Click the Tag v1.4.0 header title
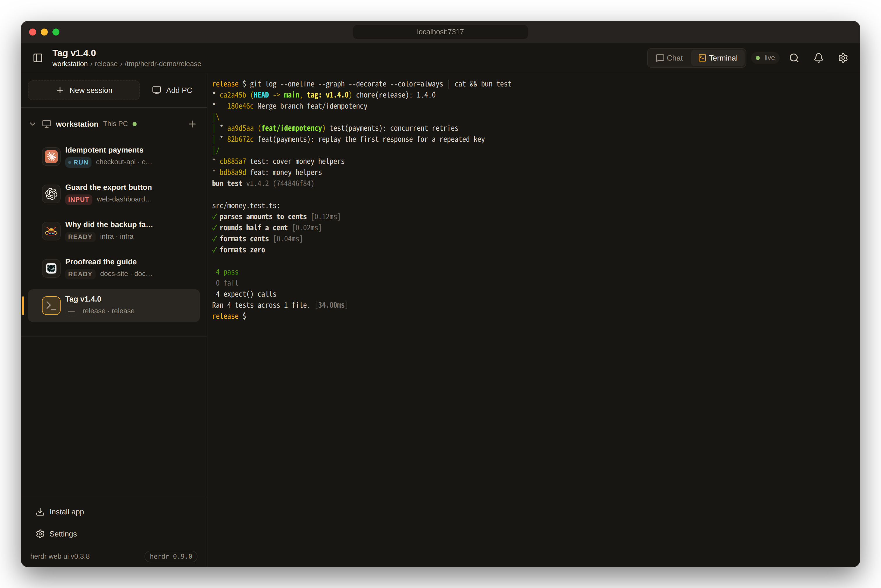881x588 pixels. click(74, 53)
